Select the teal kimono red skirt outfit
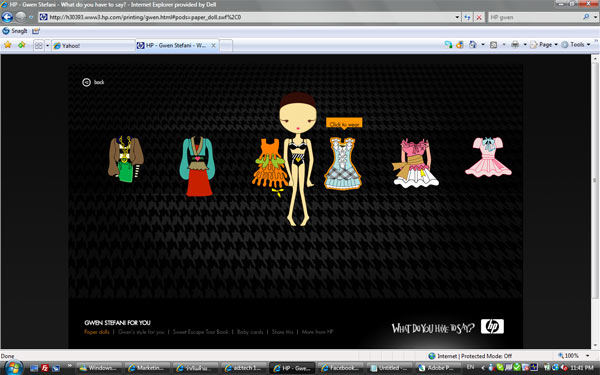600x375 pixels. 197,166
